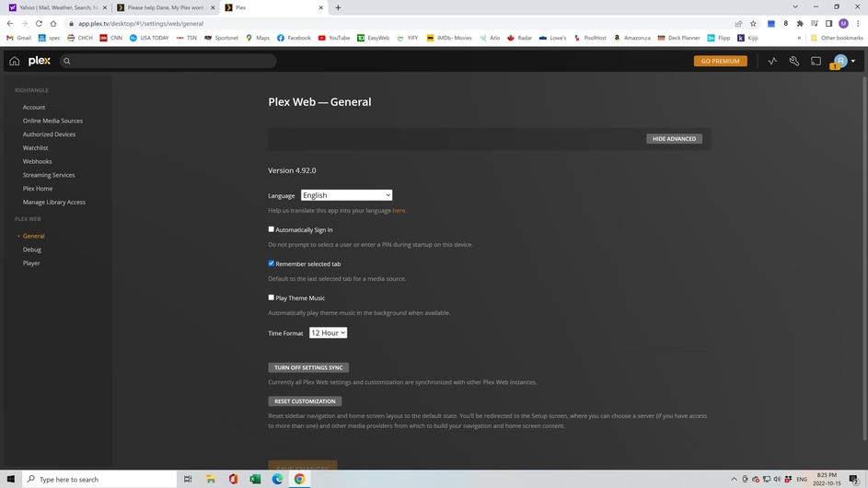Open Authorized Devices settings
The image size is (868, 488).
(x=49, y=134)
